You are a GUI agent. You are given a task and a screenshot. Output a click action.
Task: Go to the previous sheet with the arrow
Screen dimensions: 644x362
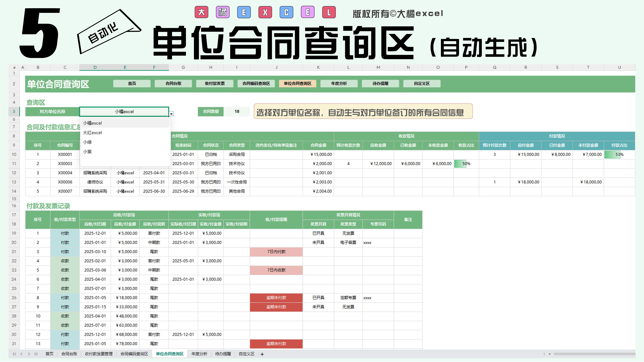coord(22,354)
